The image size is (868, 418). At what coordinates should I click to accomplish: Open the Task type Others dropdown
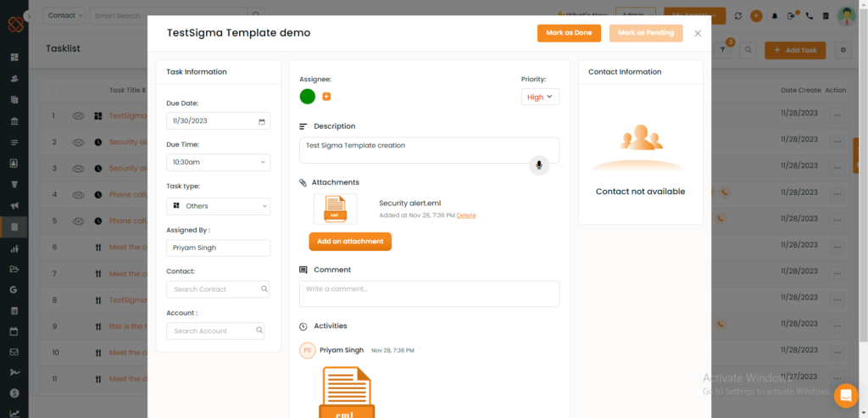click(218, 206)
